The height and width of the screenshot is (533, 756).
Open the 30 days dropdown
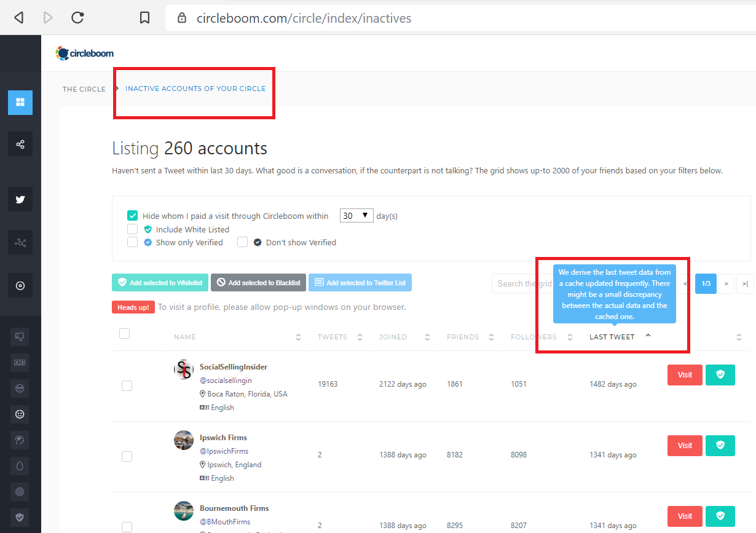tap(356, 216)
